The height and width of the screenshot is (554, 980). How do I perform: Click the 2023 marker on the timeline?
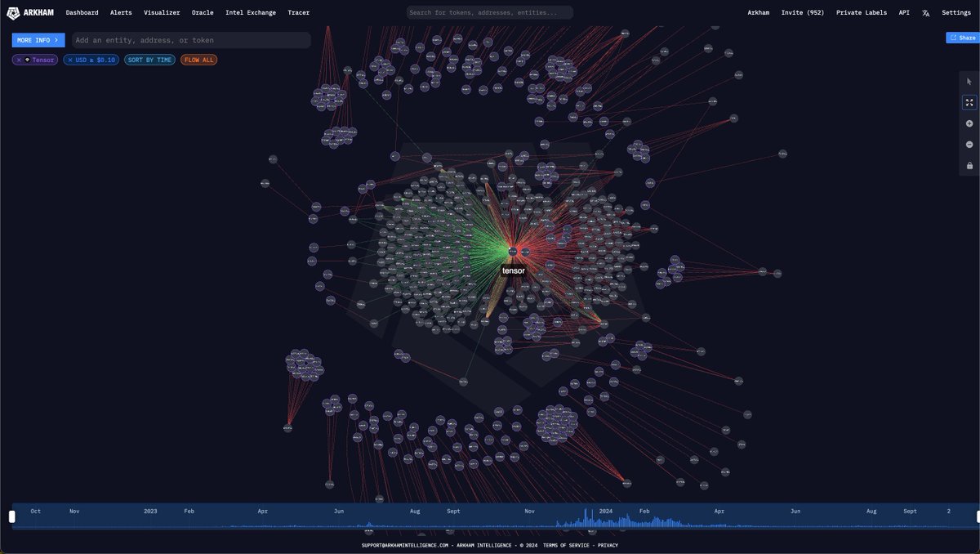pos(150,511)
